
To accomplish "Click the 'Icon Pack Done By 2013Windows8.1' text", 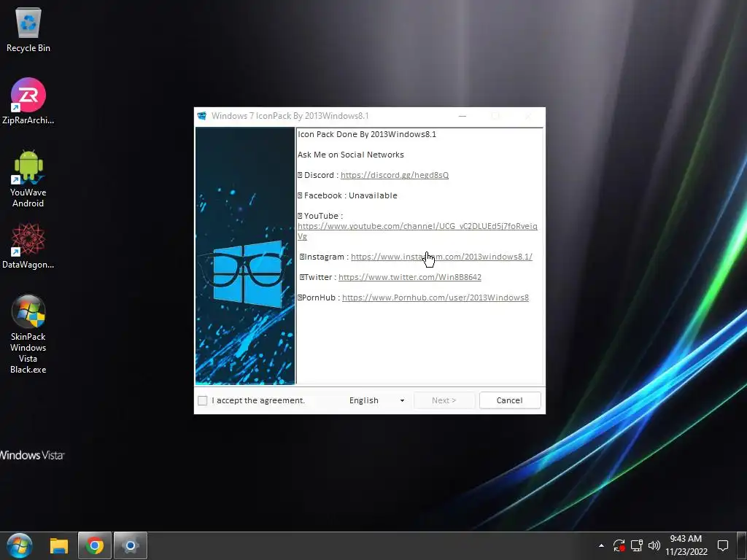I will point(367,134).
